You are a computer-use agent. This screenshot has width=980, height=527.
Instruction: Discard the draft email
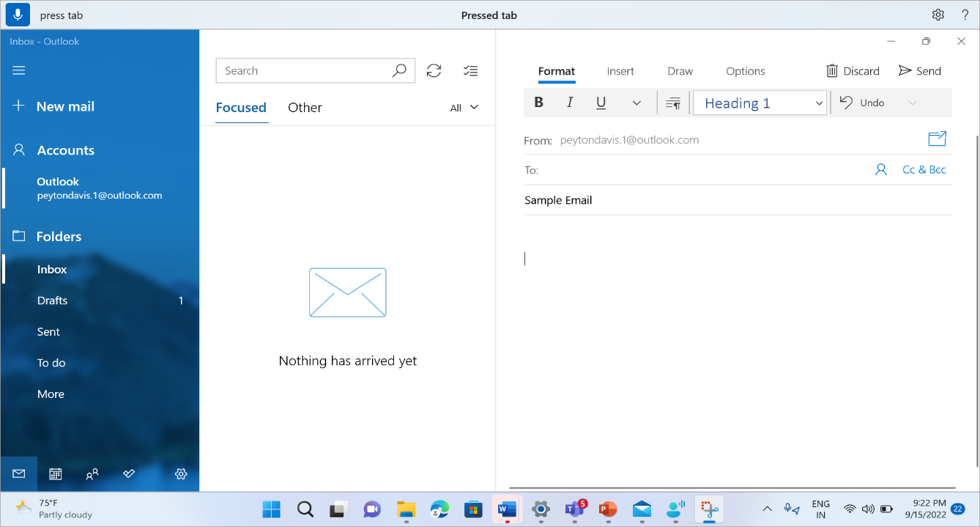pos(853,70)
